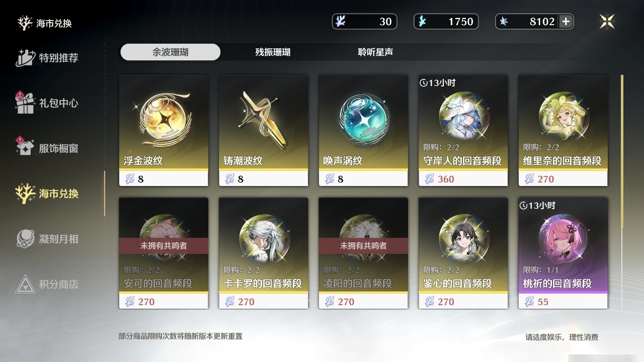Select the 浮金波纹 golden orb item

pyautogui.click(x=164, y=130)
